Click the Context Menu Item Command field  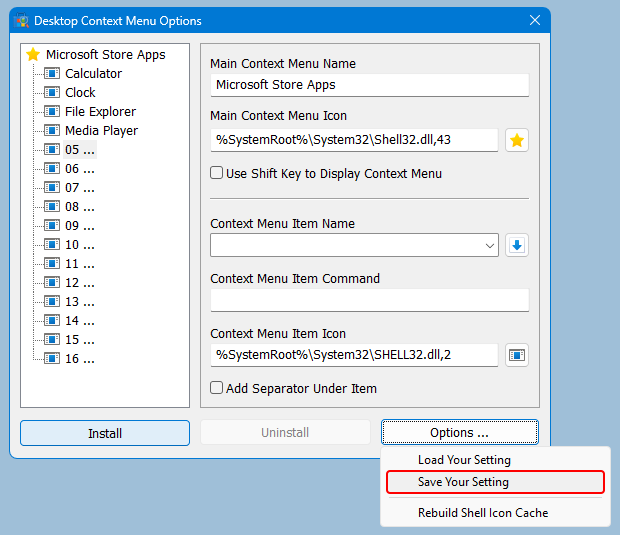(369, 300)
